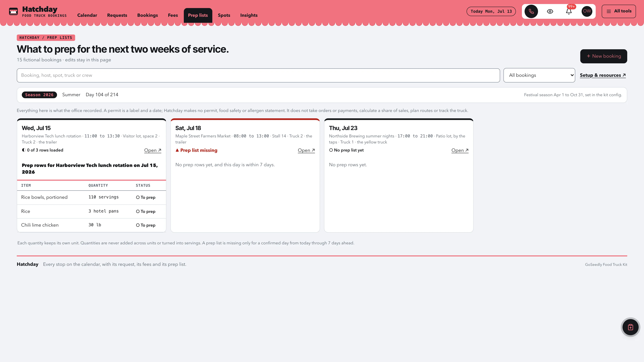
Task: Open the floating clipboard button
Action: click(x=631, y=327)
